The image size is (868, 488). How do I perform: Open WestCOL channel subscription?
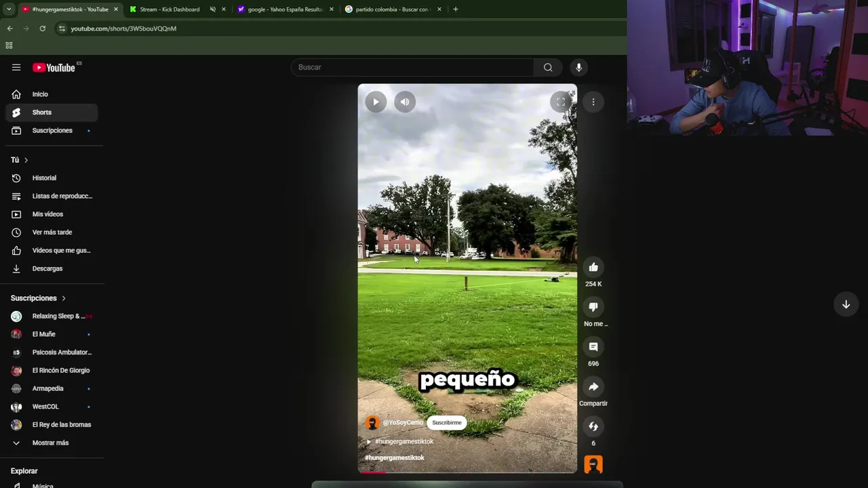(52, 407)
